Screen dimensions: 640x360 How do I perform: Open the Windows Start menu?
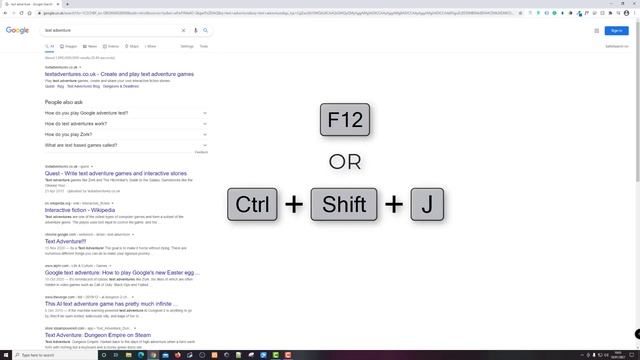pyautogui.click(x=6, y=355)
